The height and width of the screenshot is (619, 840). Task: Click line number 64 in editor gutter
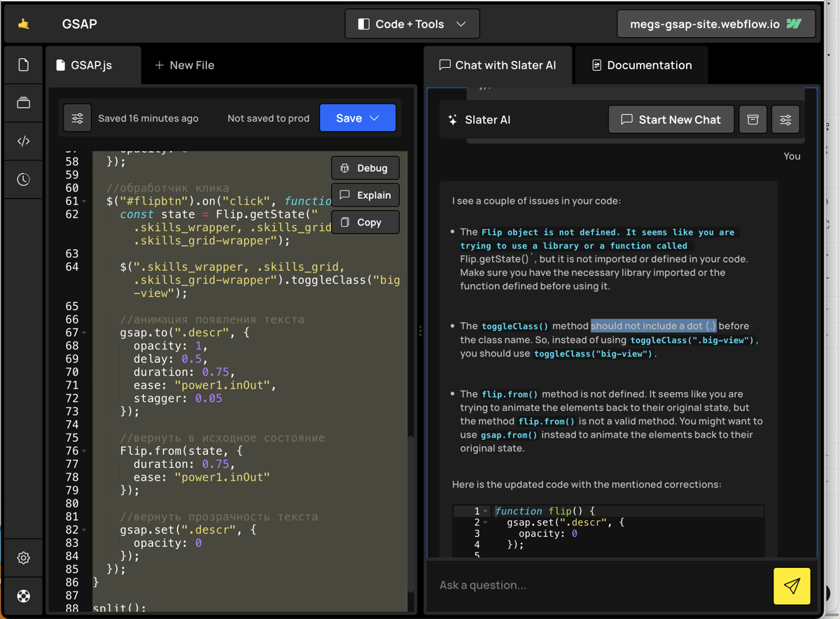72,267
